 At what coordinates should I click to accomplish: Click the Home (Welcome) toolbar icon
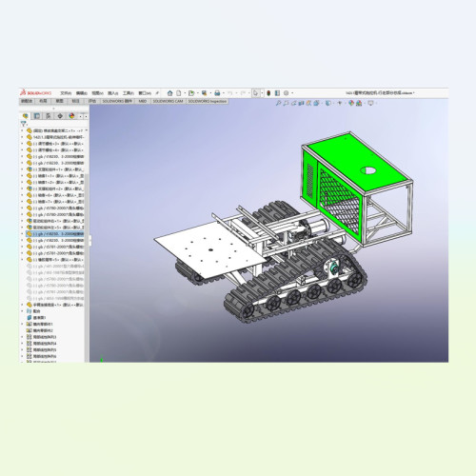pos(170,93)
